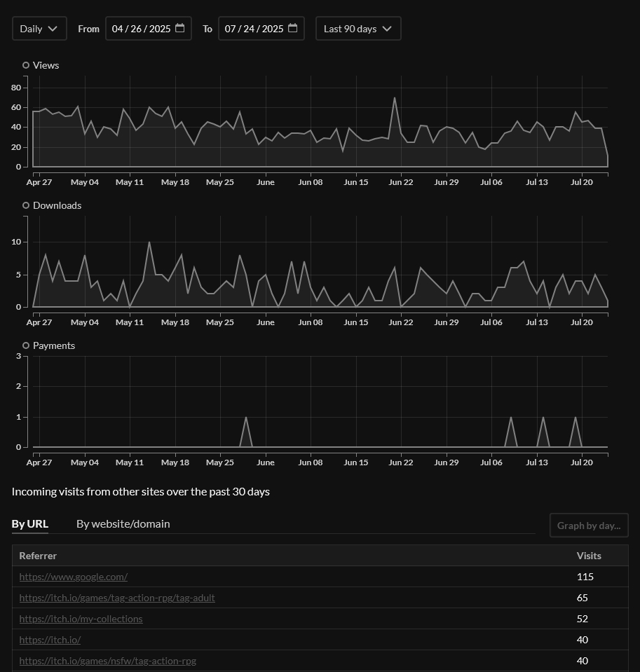The height and width of the screenshot is (672, 640).
Task: Click the Downloads peak of 10 after May 11
Action: point(149,242)
